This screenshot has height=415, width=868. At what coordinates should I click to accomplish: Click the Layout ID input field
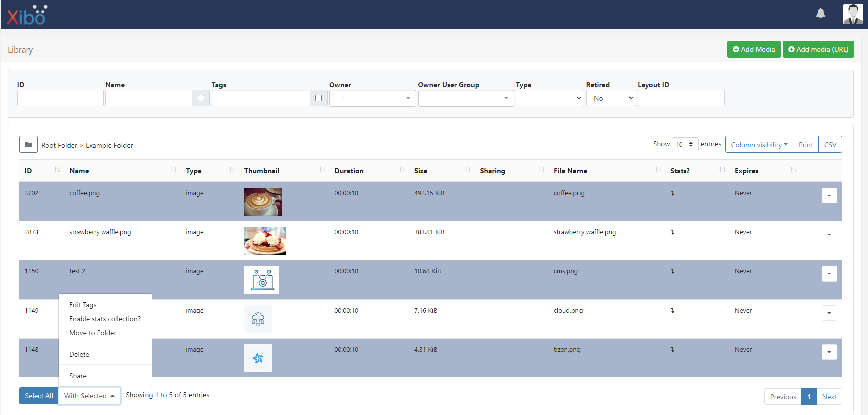(x=680, y=98)
